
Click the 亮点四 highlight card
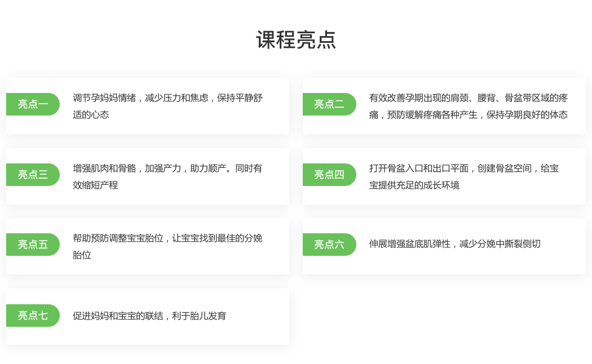click(x=444, y=176)
